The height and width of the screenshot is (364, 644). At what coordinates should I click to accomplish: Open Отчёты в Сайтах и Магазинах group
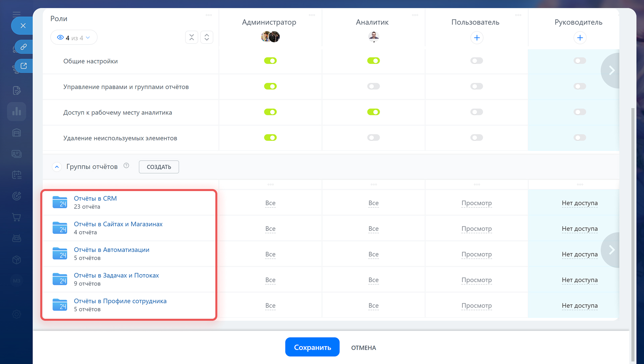coord(118,224)
